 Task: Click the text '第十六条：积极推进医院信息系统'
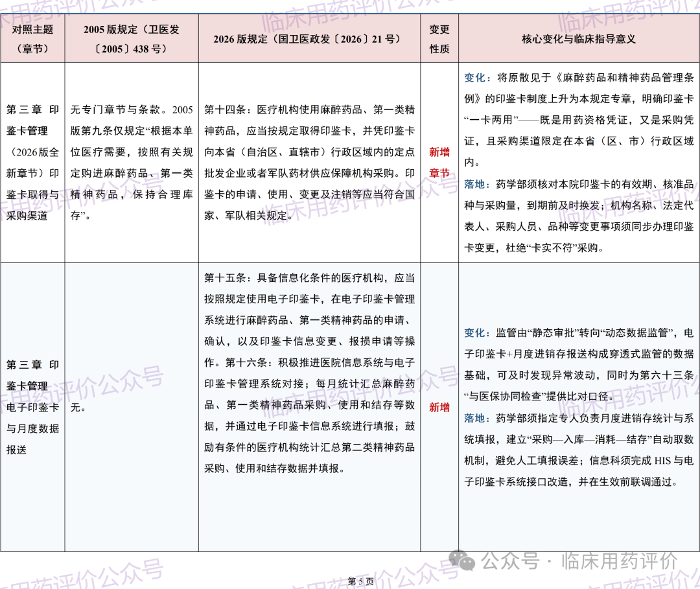point(320,362)
